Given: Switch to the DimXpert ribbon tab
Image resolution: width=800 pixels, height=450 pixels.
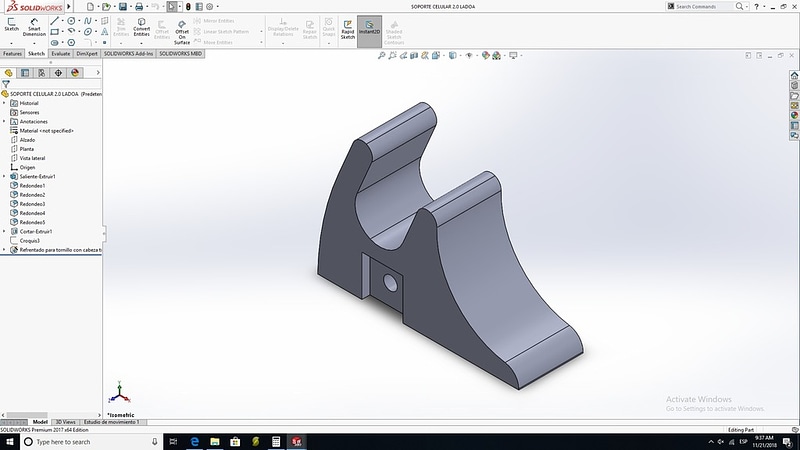Looking at the screenshot, I should [x=87, y=54].
